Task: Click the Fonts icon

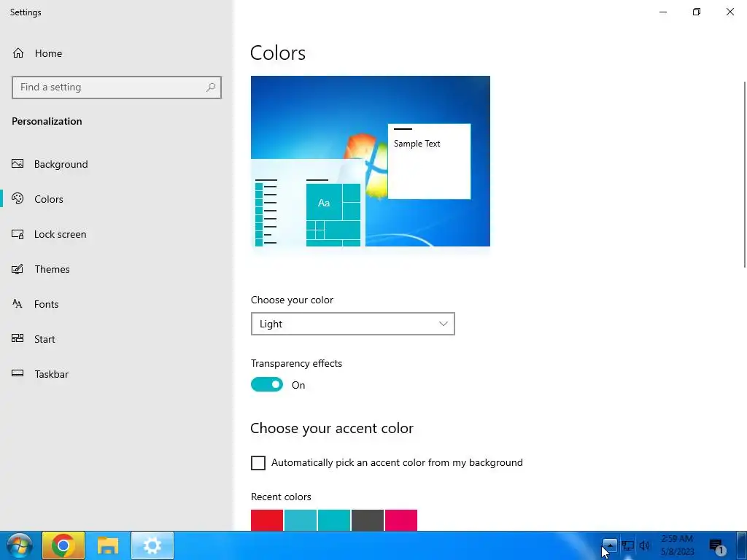Action: [x=18, y=304]
